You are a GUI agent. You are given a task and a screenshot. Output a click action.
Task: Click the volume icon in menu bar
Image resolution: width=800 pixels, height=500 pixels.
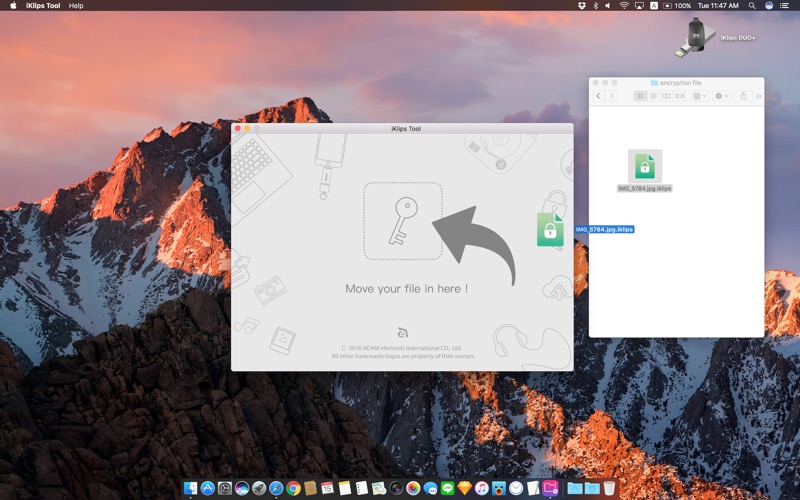pos(608,6)
